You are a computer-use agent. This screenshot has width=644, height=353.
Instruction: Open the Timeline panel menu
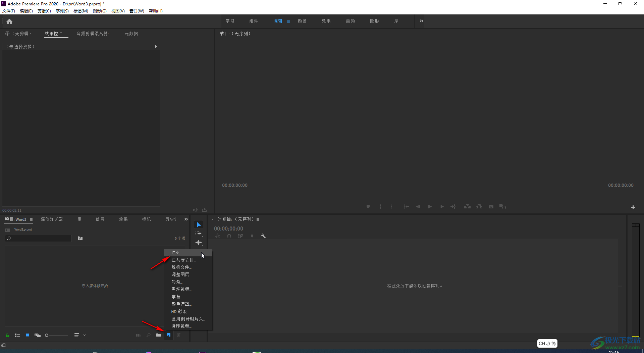coord(258,220)
